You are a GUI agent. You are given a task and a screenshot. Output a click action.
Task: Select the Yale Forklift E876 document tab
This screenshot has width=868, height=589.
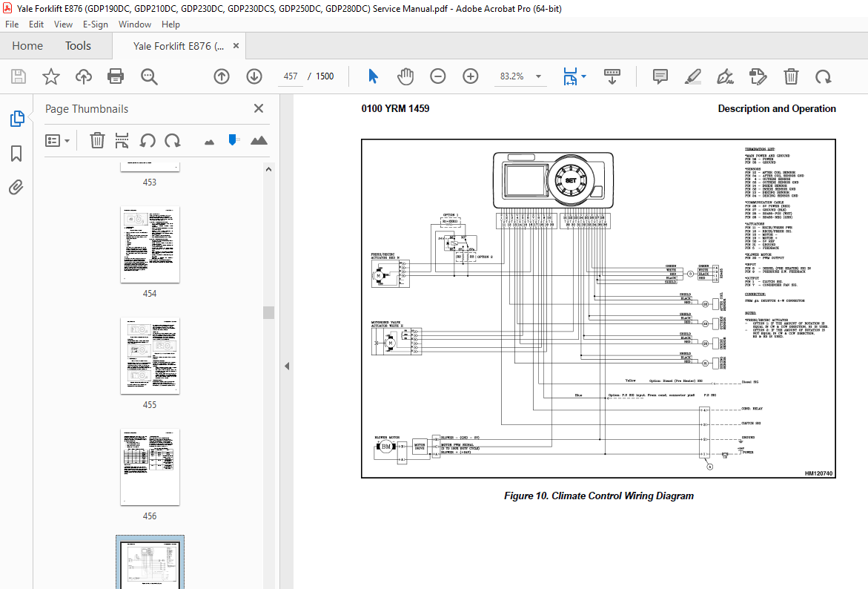click(x=178, y=46)
